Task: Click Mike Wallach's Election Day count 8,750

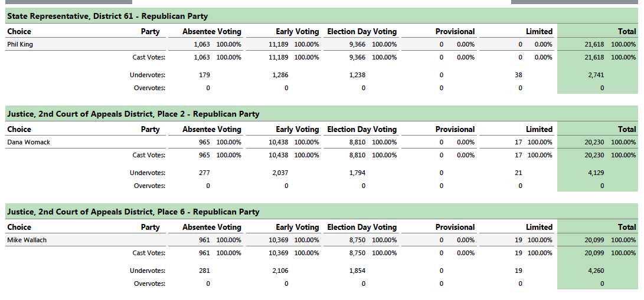Action: click(x=357, y=240)
